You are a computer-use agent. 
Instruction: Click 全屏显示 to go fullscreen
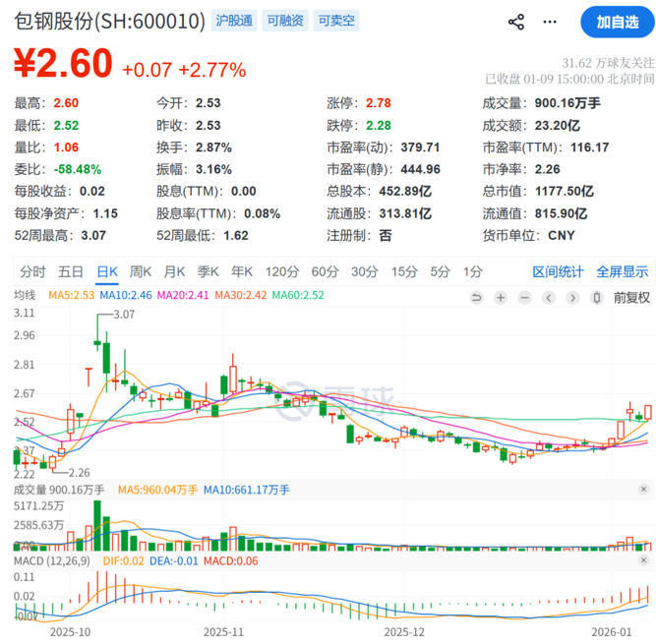click(623, 271)
